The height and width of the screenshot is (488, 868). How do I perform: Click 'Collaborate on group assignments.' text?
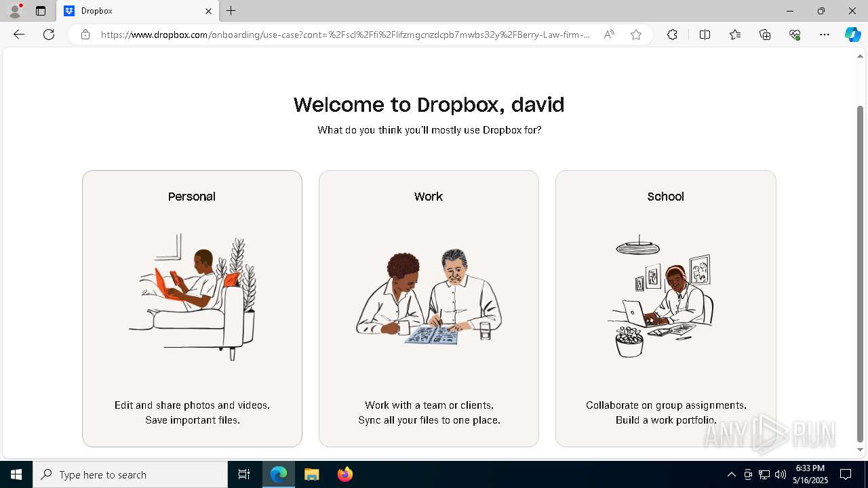[666, 405]
